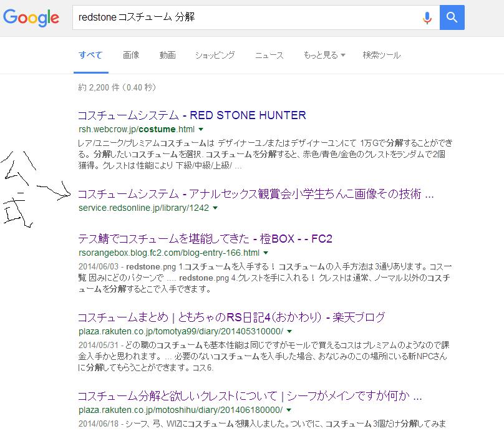This screenshot has height=431, width=504.
Task: Click the URL text 'rsh.webcrow.jp/costume.html'
Action: (x=137, y=129)
